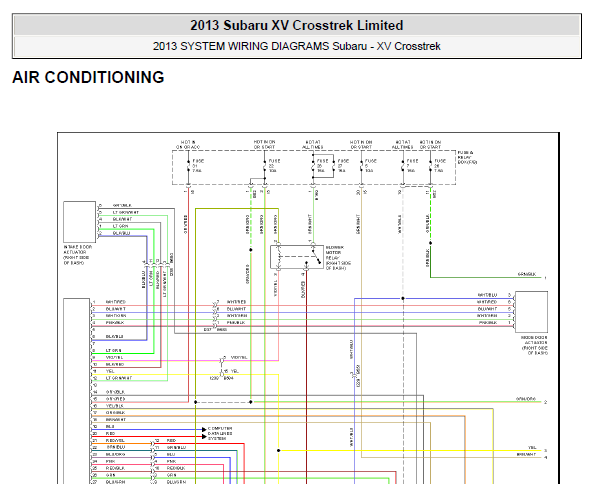Click the '2013 Subaru XV Crosstrek Limited' title

point(297,25)
